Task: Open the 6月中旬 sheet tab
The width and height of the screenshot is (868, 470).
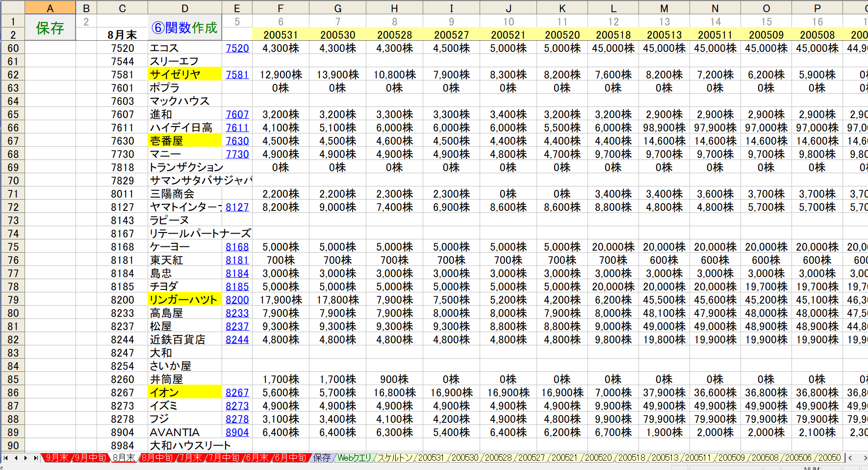Action: coord(290,458)
